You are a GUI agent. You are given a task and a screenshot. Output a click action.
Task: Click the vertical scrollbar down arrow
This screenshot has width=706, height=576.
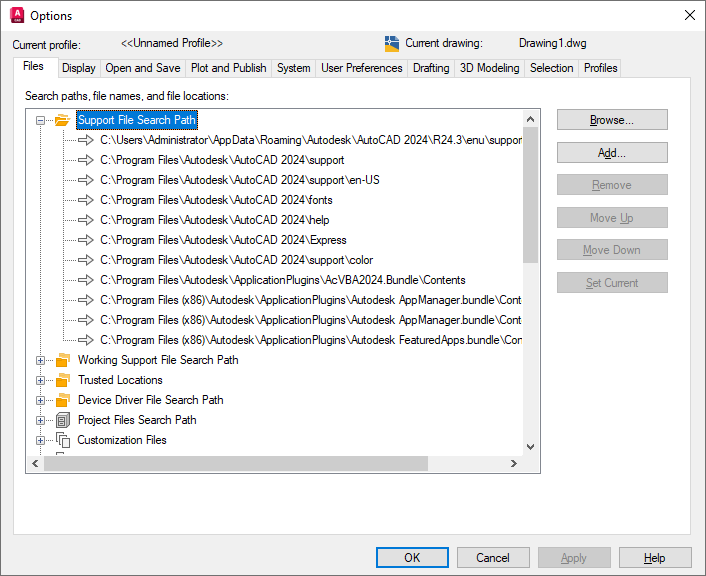pyautogui.click(x=530, y=447)
